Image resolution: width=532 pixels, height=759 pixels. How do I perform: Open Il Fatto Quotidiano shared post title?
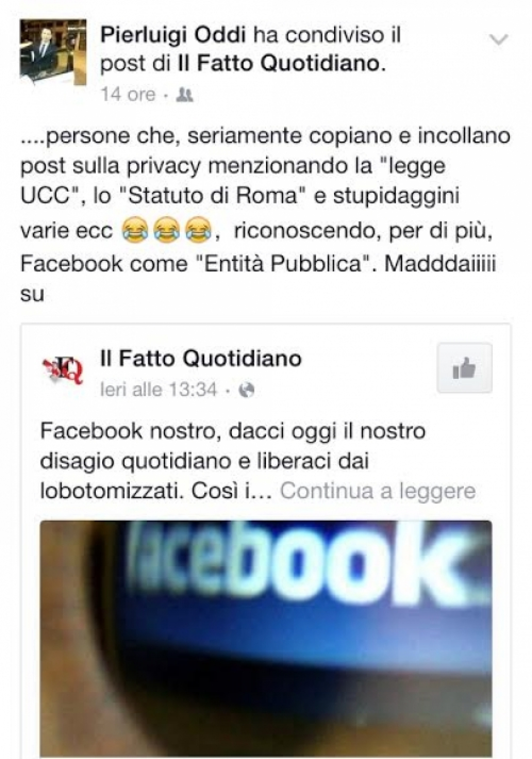(x=201, y=358)
